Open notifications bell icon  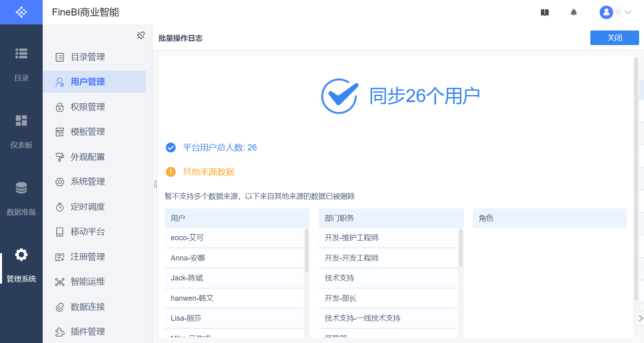574,13
